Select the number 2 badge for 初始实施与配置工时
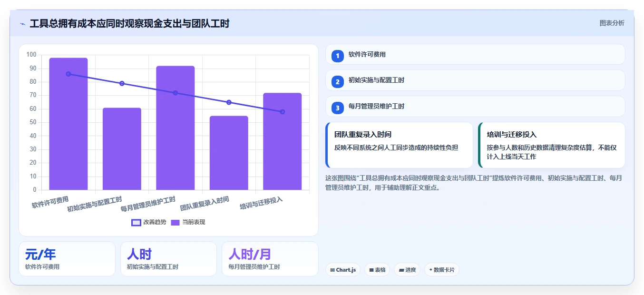 pyautogui.click(x=338, y=81)
